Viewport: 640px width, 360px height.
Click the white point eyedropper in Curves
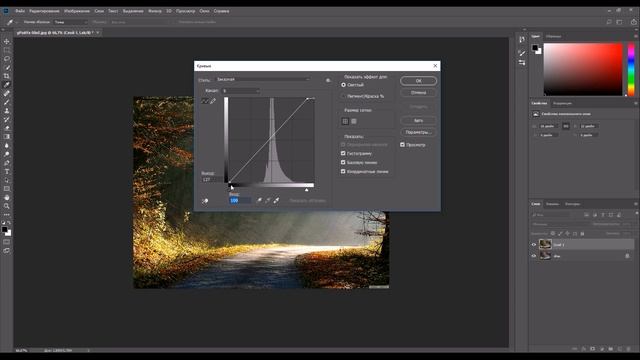[x=277, y=200]
